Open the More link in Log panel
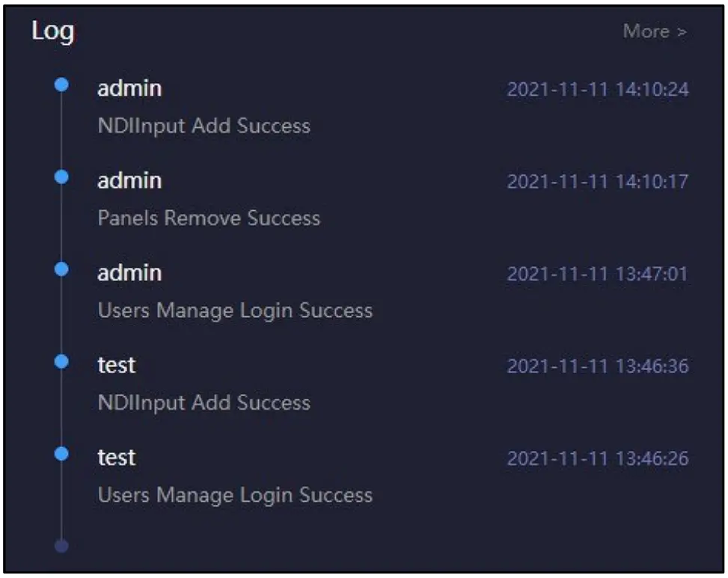Screen dimensions: 728x578 655,31
